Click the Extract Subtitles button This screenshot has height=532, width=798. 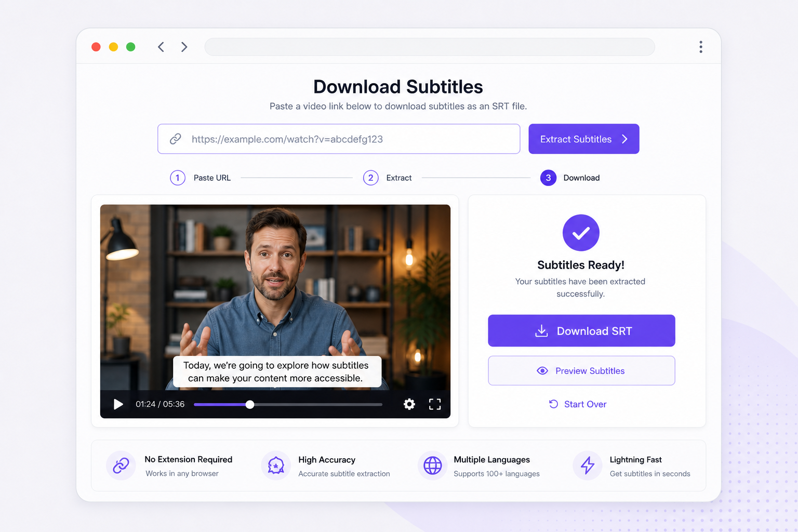[x=584, y=139]
